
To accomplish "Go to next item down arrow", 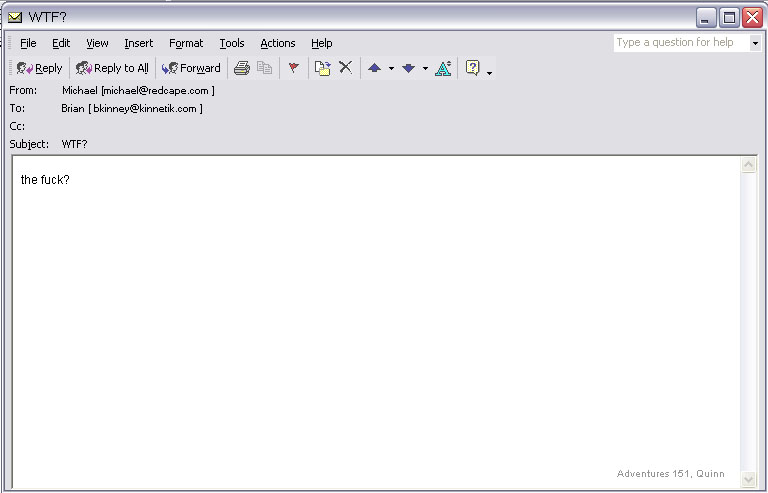I will [x=408, y=68].
